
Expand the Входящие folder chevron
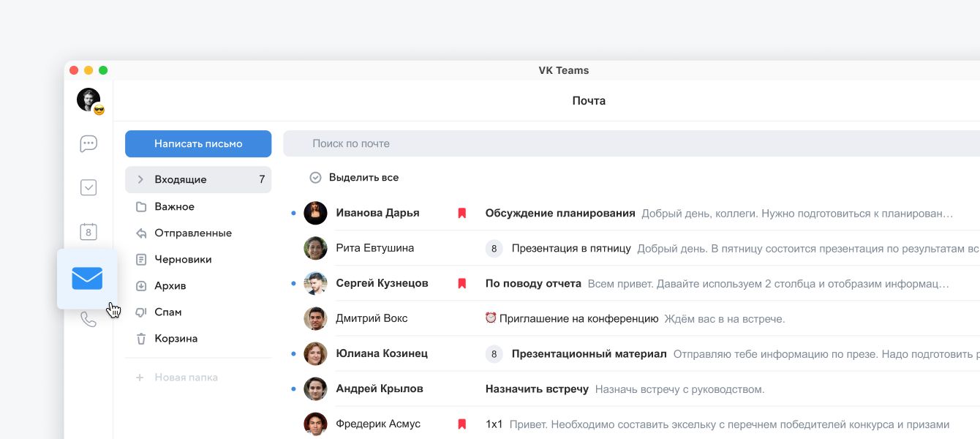tap(140, 179)
